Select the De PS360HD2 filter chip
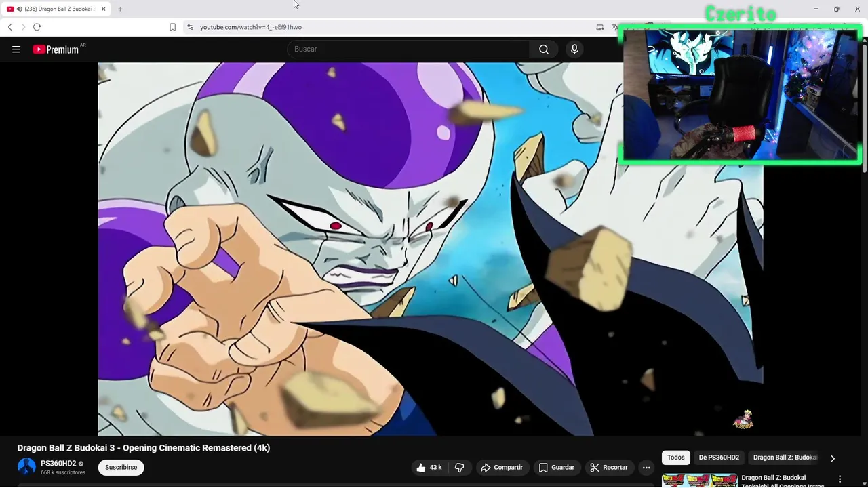868x488 pixels. point(719,457)
